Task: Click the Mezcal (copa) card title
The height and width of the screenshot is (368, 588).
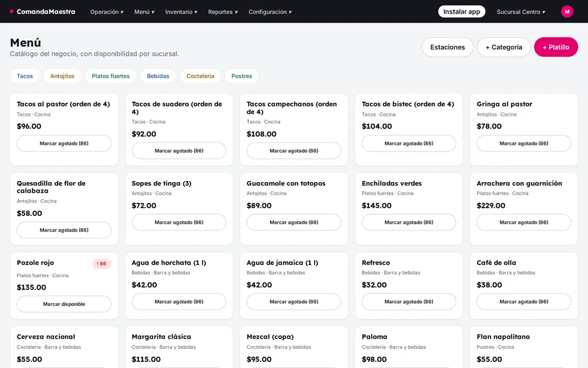Action: point(270,337)
